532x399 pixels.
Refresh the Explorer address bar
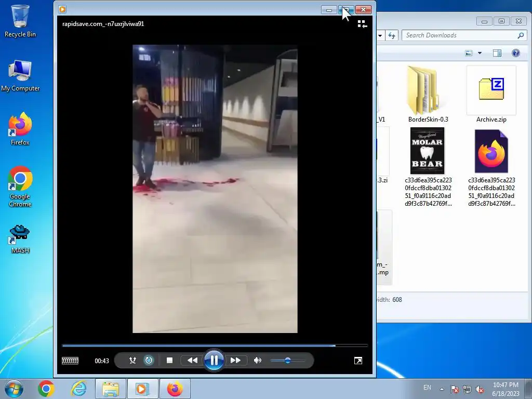click(x=392, y=35)
